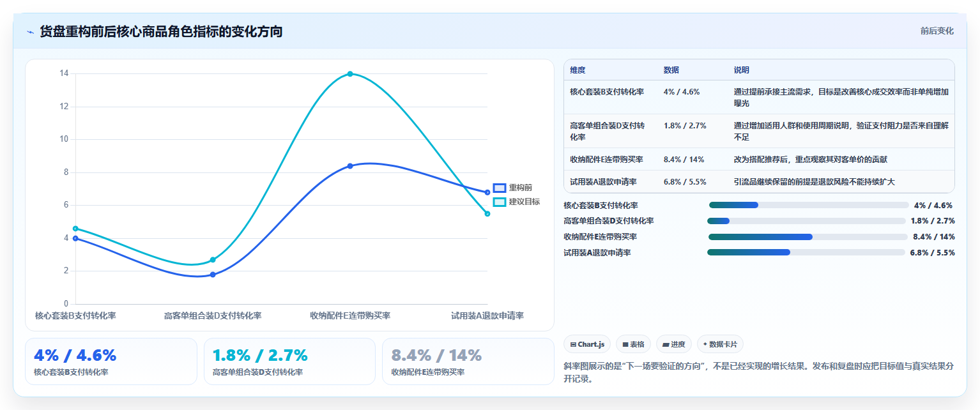Click the y-axis value 14
The image size is (980, 410).
click(64, 73)
